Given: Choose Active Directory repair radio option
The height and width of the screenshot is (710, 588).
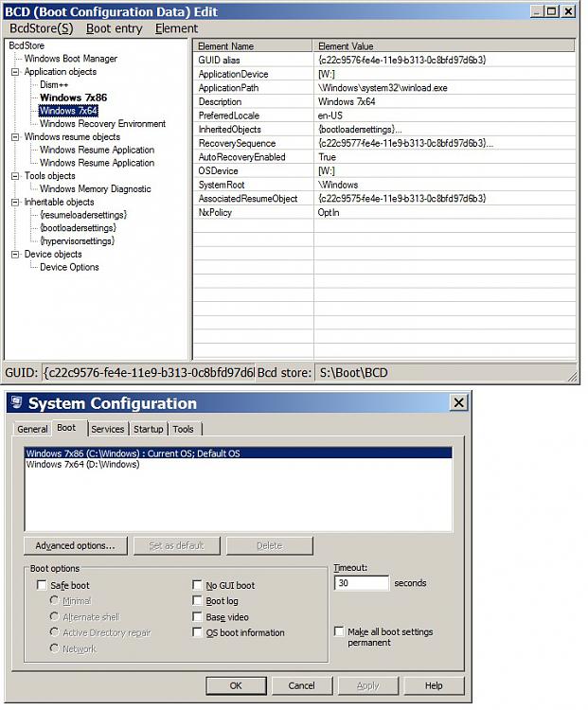Looking at the screenshot, I should pos(54,631).
